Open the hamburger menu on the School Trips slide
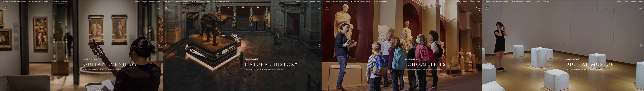Screen dimensions: 644x91 (479, 8)
